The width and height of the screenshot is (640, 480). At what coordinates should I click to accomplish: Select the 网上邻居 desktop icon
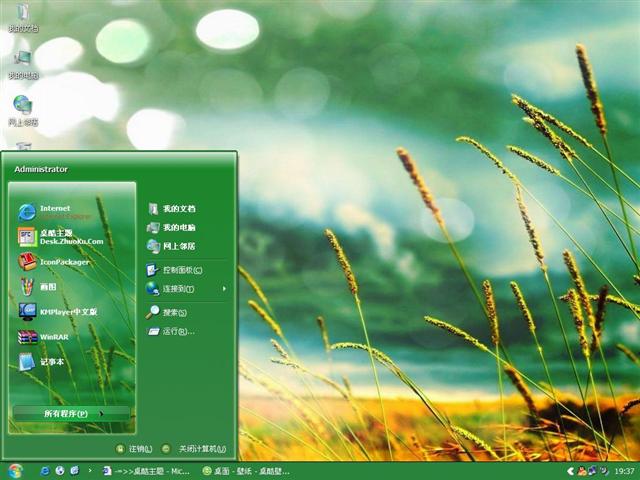coord(23,111)
